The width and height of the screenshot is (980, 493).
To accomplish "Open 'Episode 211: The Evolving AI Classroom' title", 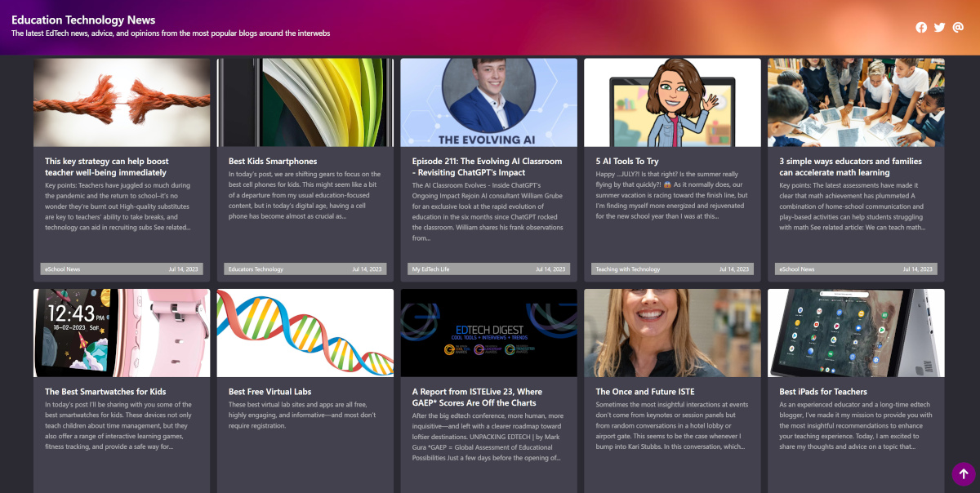I will 488,167.
